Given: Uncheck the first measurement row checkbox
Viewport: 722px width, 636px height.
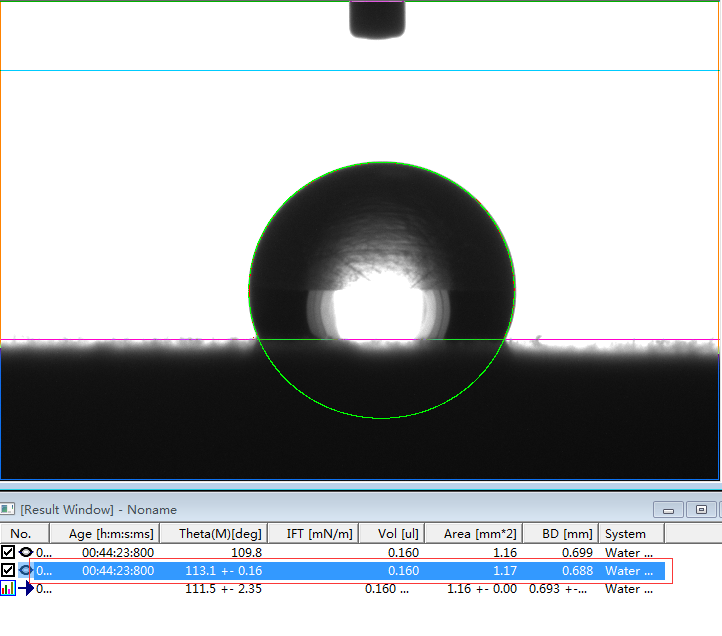Looking at the screenshot, I should coord(8,552).
